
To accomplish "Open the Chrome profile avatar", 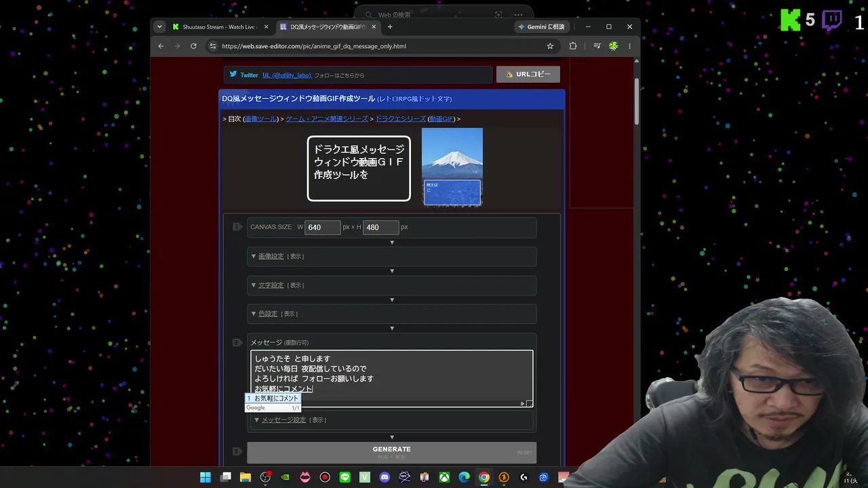I will coord(613,46).
